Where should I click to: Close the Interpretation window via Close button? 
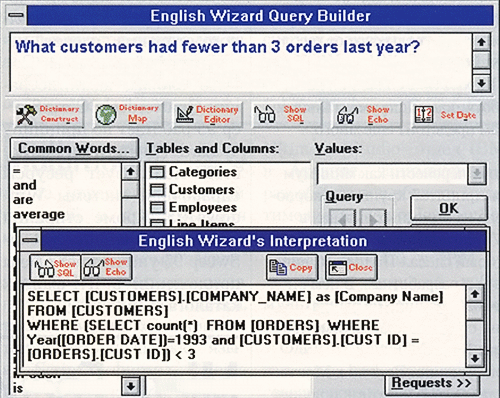click(x=351, y=268)
